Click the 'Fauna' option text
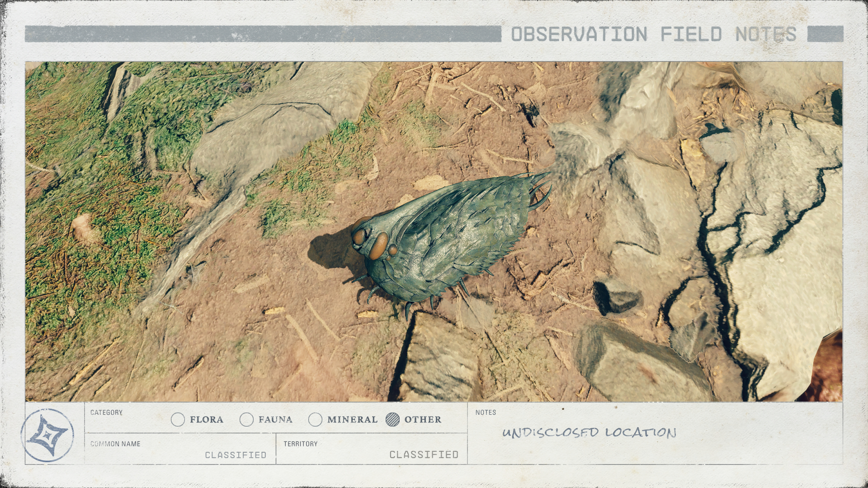 tap(275, 420)
